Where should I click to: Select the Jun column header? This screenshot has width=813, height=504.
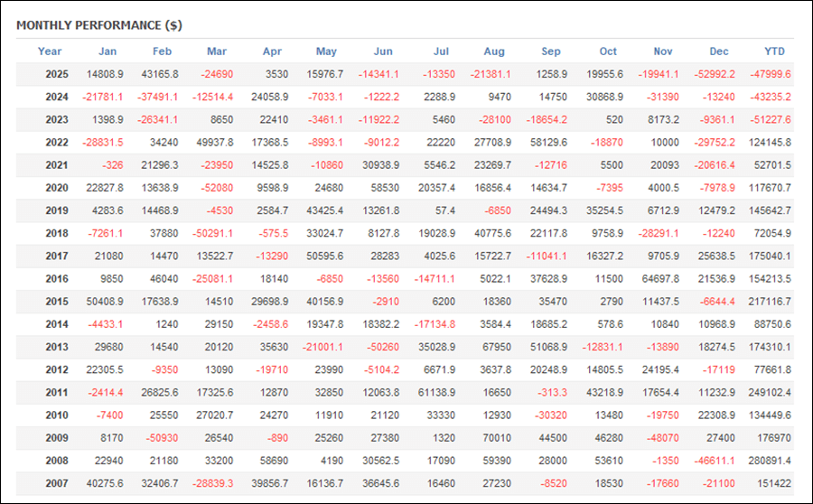tap(383, 51)
